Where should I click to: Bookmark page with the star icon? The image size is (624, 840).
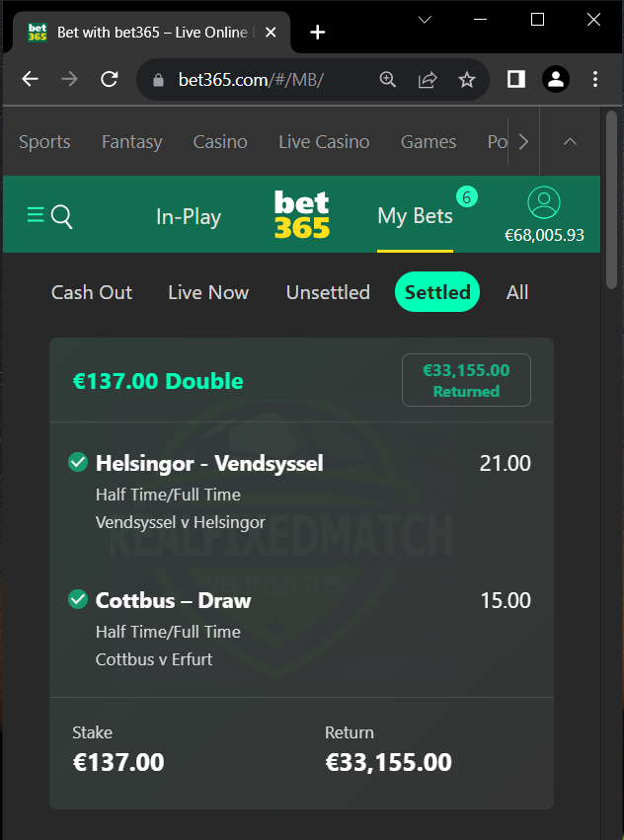point(467,80)
